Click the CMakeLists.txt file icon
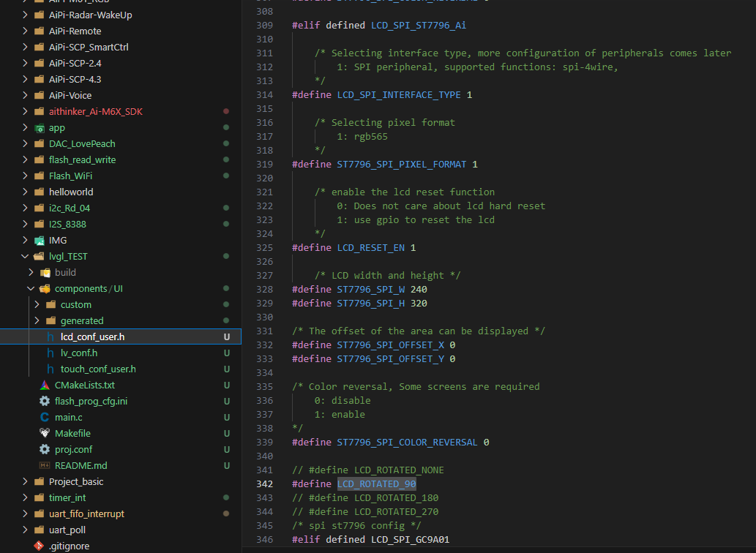Screen dimensions: 756x553 point(45,385)
